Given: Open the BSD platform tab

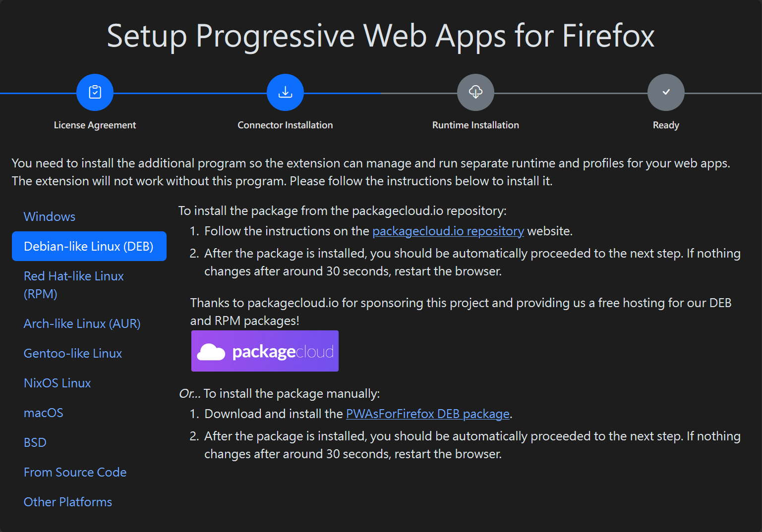Looking at the screenshot, I should click(35, 442).
